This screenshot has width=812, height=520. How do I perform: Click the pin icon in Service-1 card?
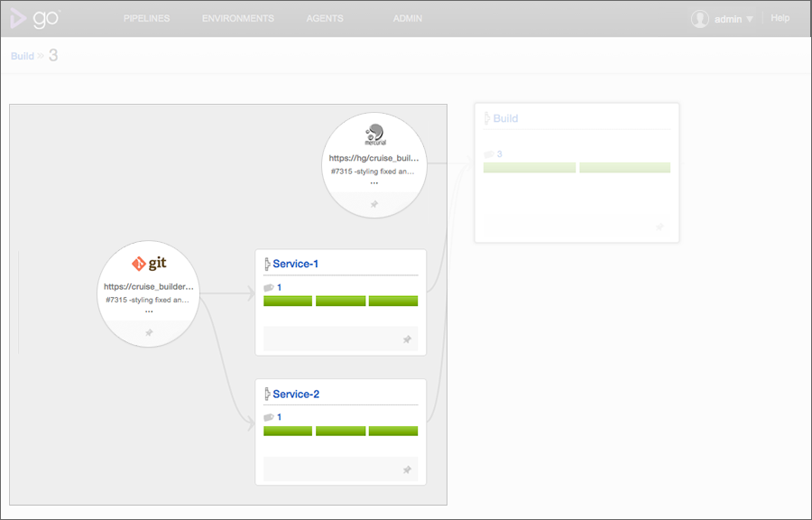pyautogui.click(x=407, y=339)
